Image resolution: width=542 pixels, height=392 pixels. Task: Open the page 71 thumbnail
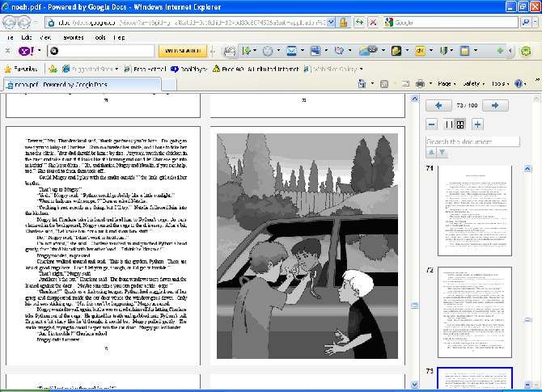point(475,211)
